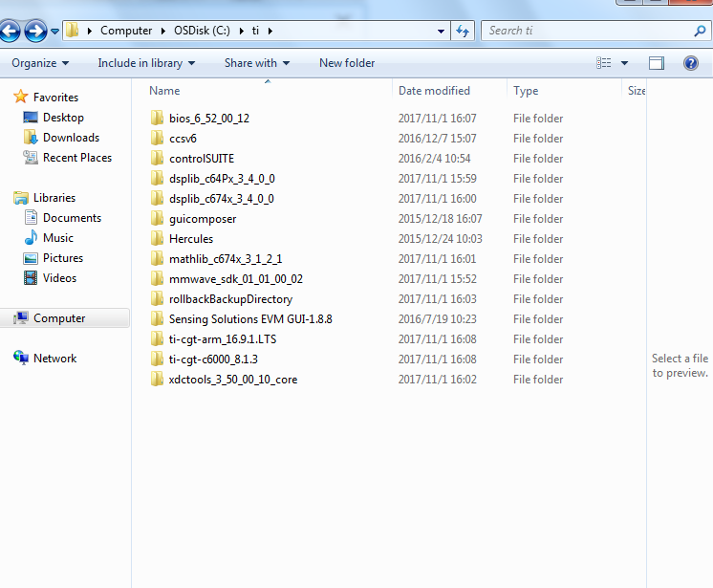The image size is (713, 588).
Task: Open the view options dropdown arrow
Action: pyautogui.click(x=624, y=63)
